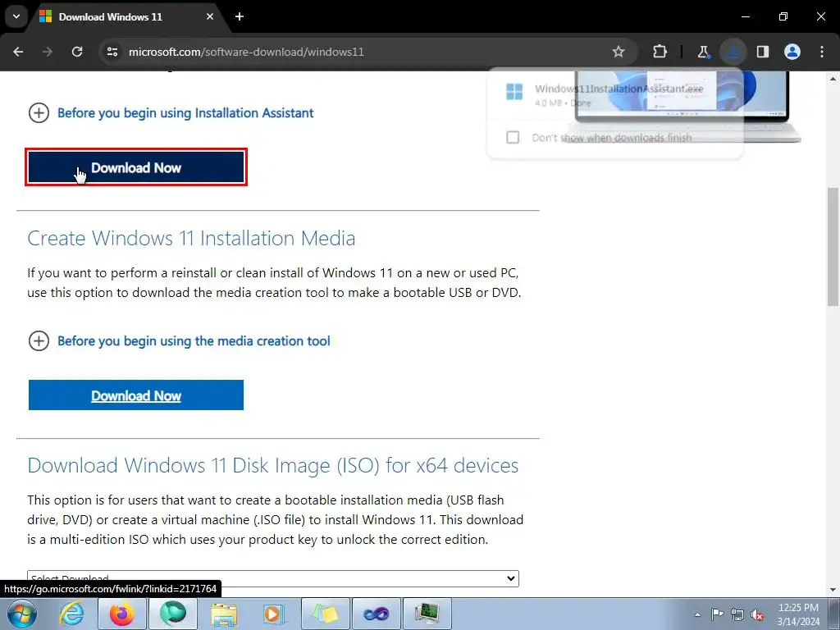
Task: Open the Select Download ISO dropdown
Action: click(272, 578)
